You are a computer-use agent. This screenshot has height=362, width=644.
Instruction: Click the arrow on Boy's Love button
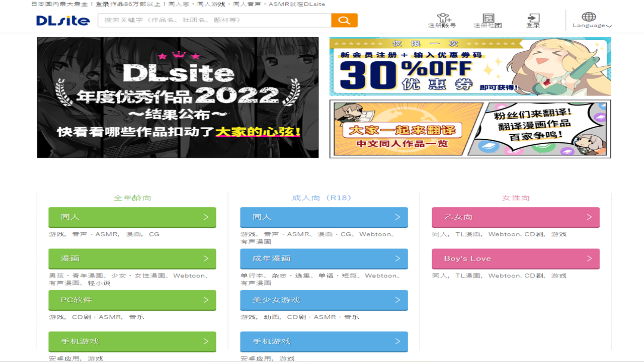589,258
